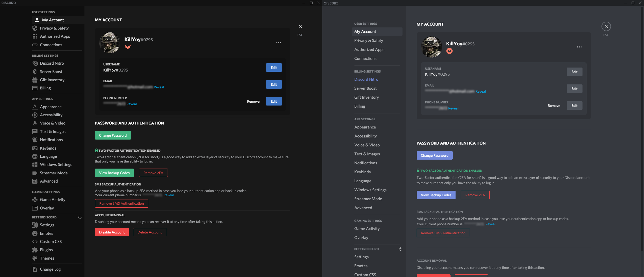Click Streamer Mode camera icon, left window
The width and height of the screenshot is (644, 277).
click(x=35, y=173)
